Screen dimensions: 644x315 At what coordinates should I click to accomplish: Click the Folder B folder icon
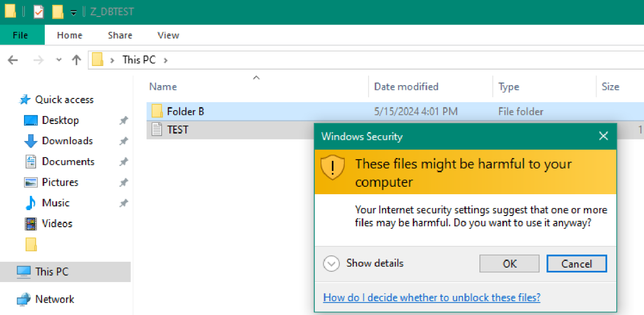click(x=157, y=111)
